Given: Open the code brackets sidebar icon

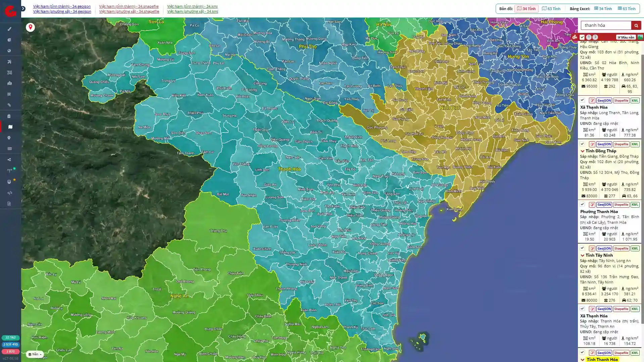Looking at the screenshot, I should pos(9,193).
